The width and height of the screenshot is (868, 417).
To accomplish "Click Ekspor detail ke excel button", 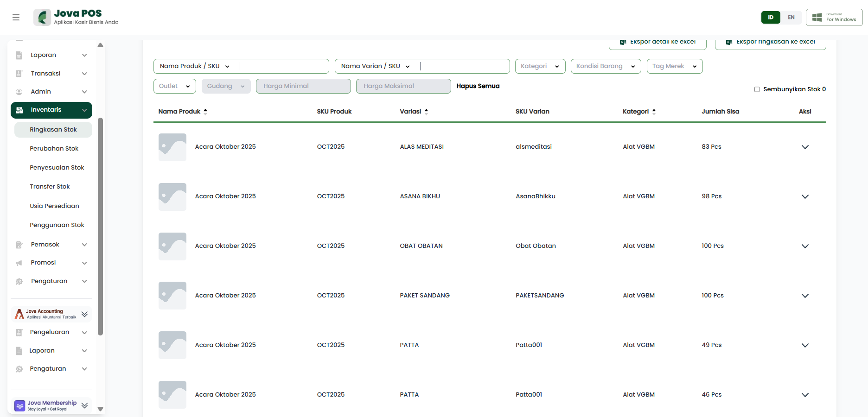I will (657, 43).
